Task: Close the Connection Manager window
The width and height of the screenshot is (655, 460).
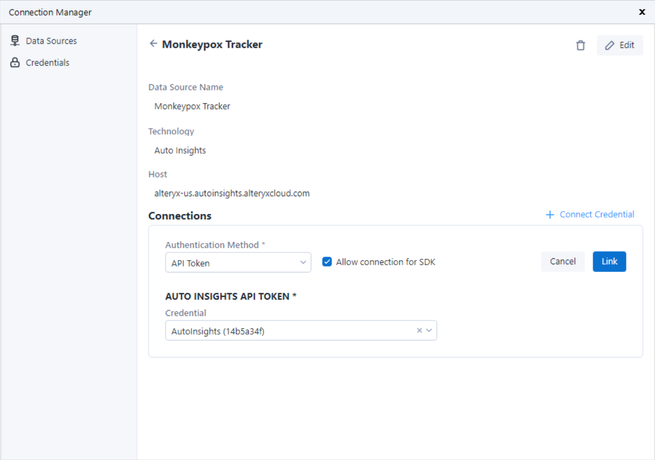Action: (x=642, y=12)
